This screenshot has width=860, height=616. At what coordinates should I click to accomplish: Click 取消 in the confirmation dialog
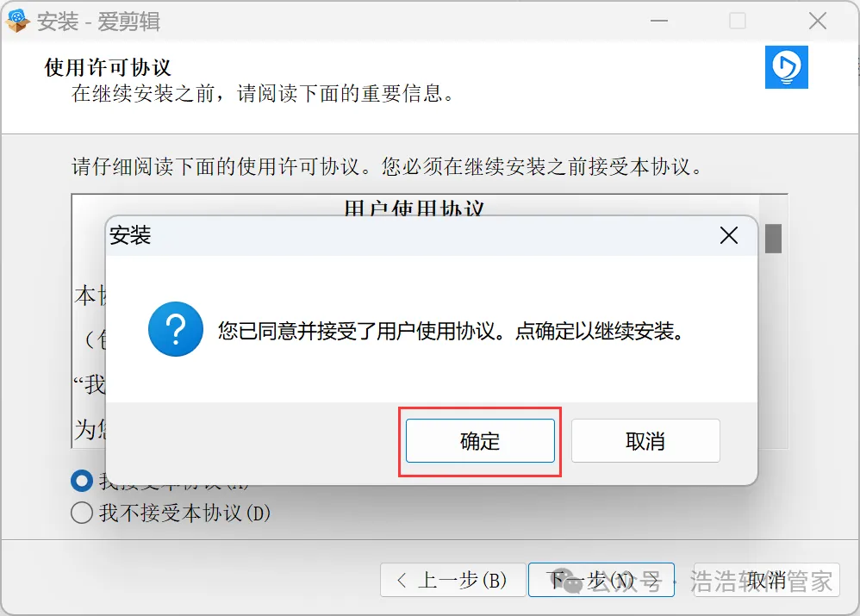(645, 441)
